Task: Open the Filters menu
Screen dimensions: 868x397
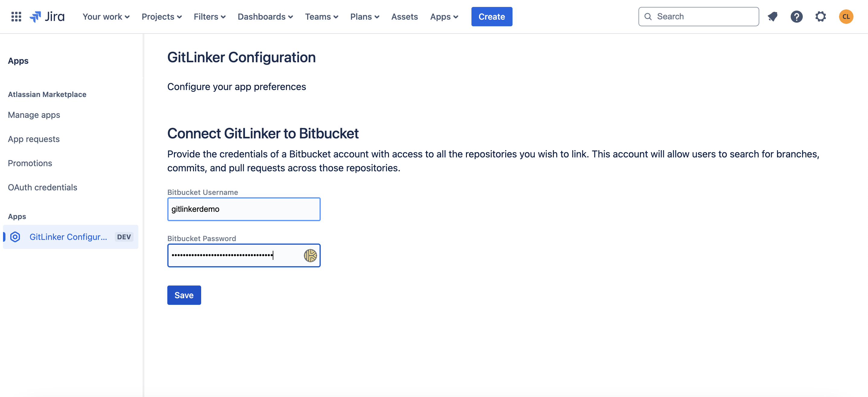Action: 209,17
